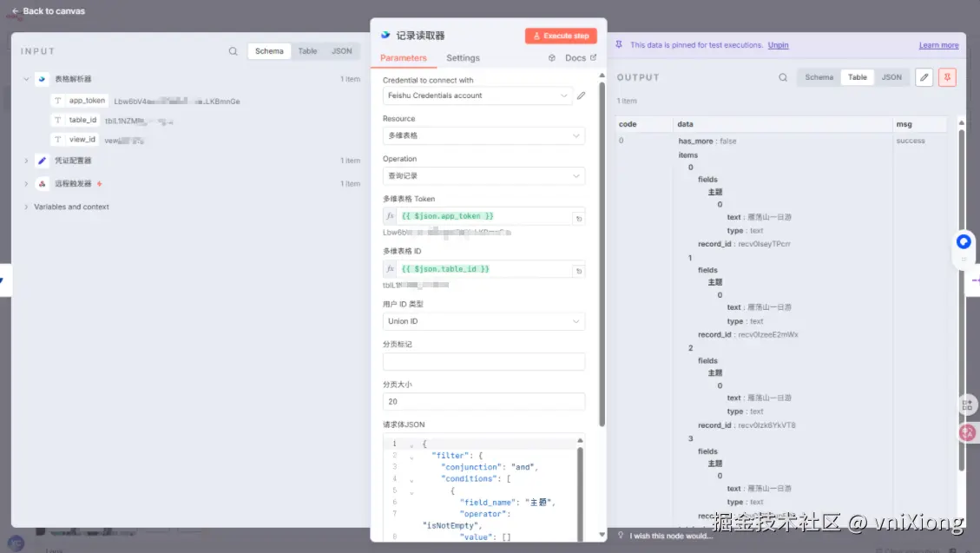The width and height of the screenshot is (980, 553).
Task: Click the table_id schema field
Action: tap(76, 120)
